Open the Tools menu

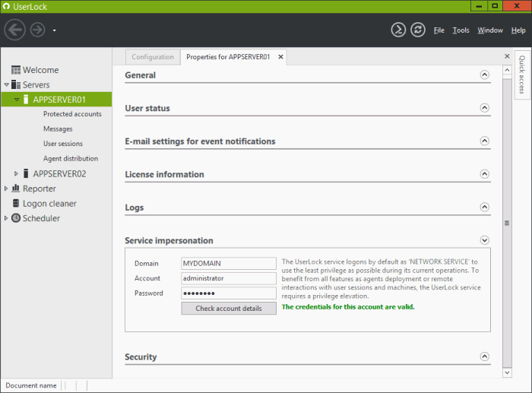click(x=461, y=30)
